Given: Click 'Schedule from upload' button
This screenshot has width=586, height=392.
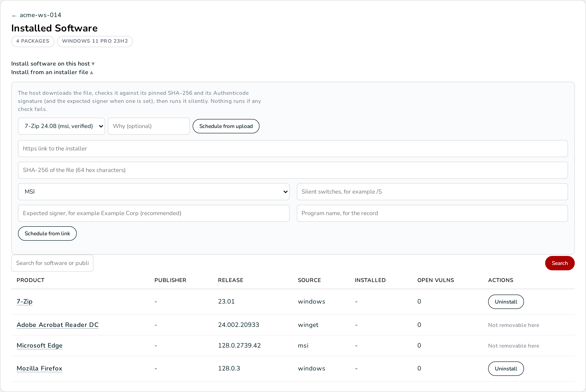Looking at the screenshot, I should [x=226, y=126].
